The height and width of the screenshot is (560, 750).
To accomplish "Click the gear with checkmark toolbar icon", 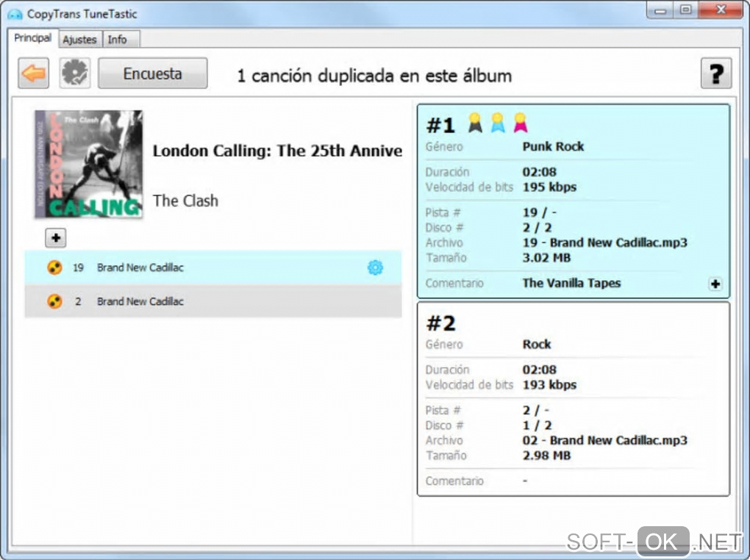I will [x=75, y=73].
